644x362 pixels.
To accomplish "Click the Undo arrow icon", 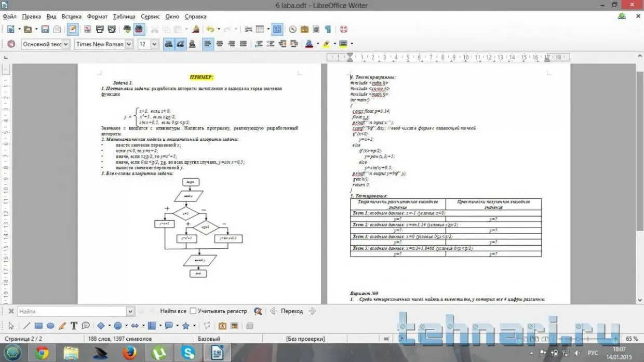I will click(x=210, y=30).
